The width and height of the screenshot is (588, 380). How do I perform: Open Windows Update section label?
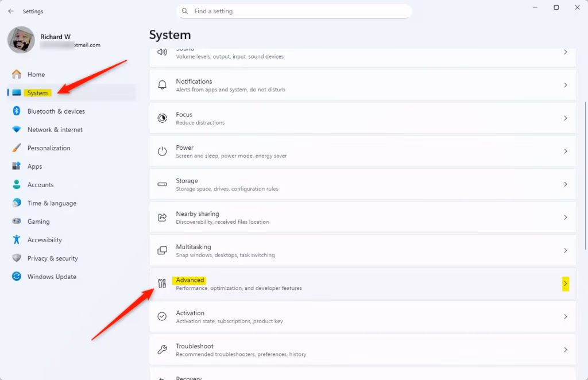(52, 277)
